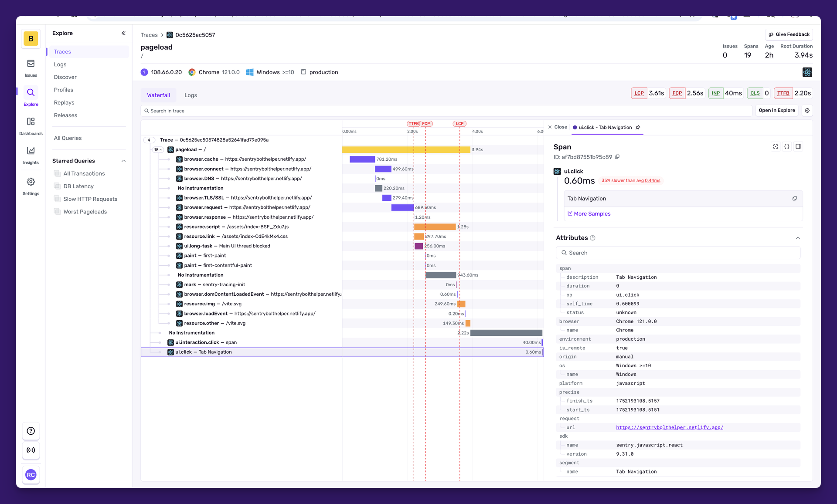Open trace settings gear next to Open in Explore
837x504 pixels.
point(807,111)
